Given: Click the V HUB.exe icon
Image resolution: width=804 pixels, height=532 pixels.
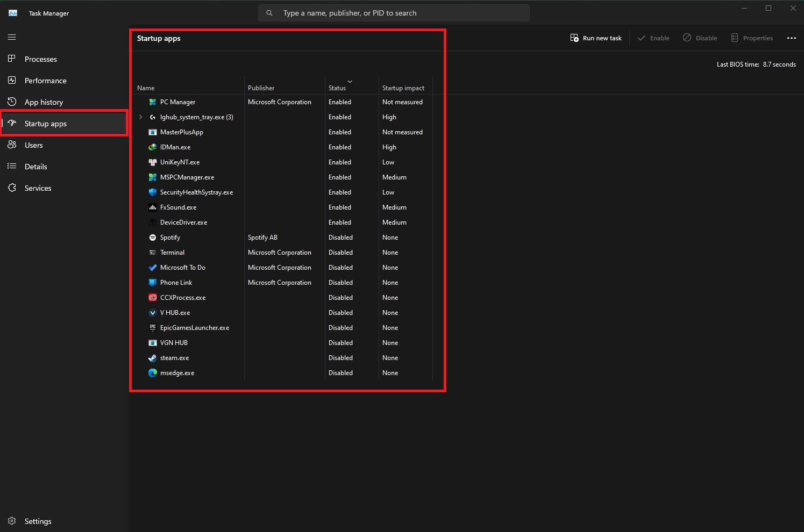Looking at the screenshot, I should tap(153, 313).
